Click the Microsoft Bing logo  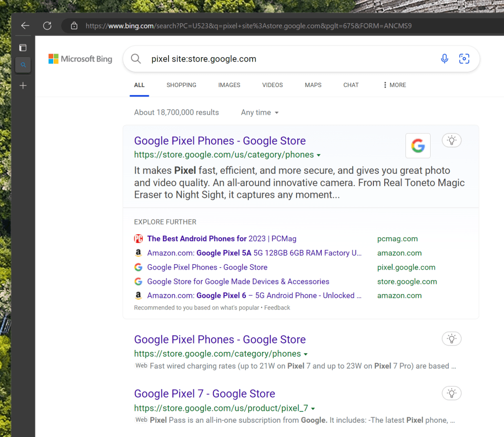(80, 59)
